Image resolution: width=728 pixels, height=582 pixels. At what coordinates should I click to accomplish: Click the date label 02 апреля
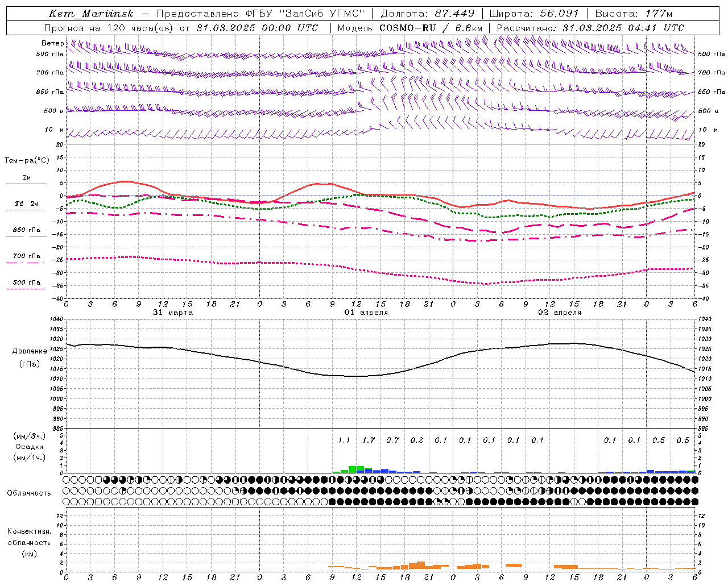point(560,313)
